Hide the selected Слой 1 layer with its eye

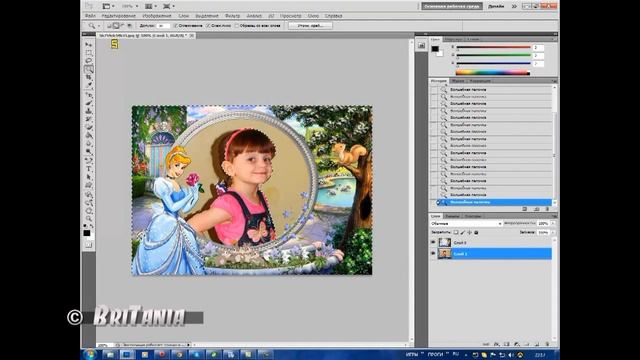click(433, 253)
